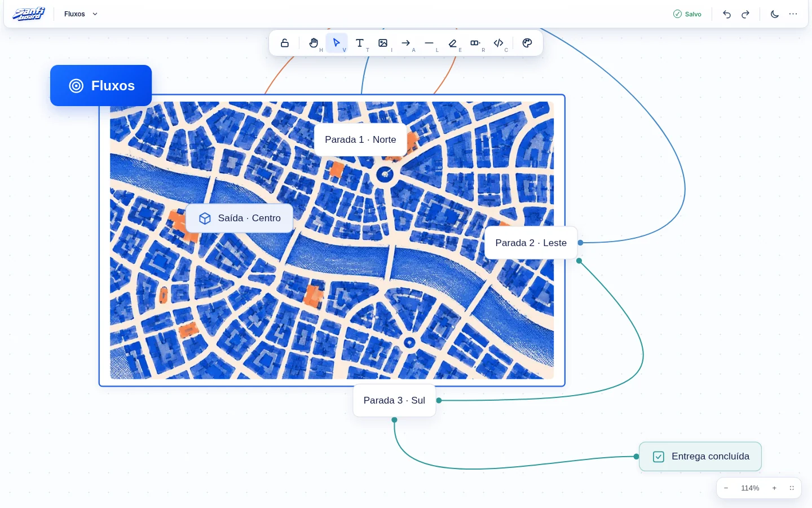812x508 pixels.
Task: Redo the last action
Action: pyautogui.click(x=745, y=14)
